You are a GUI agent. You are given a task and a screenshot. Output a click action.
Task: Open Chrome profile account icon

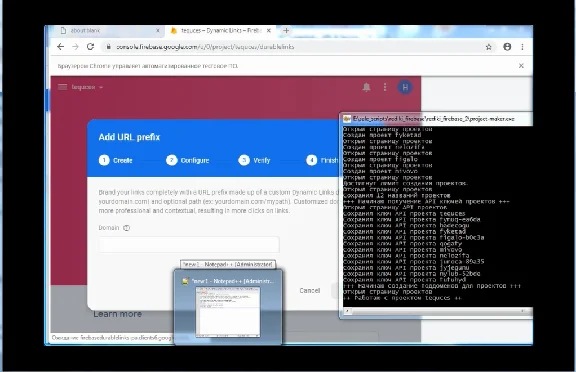point(507,47)
